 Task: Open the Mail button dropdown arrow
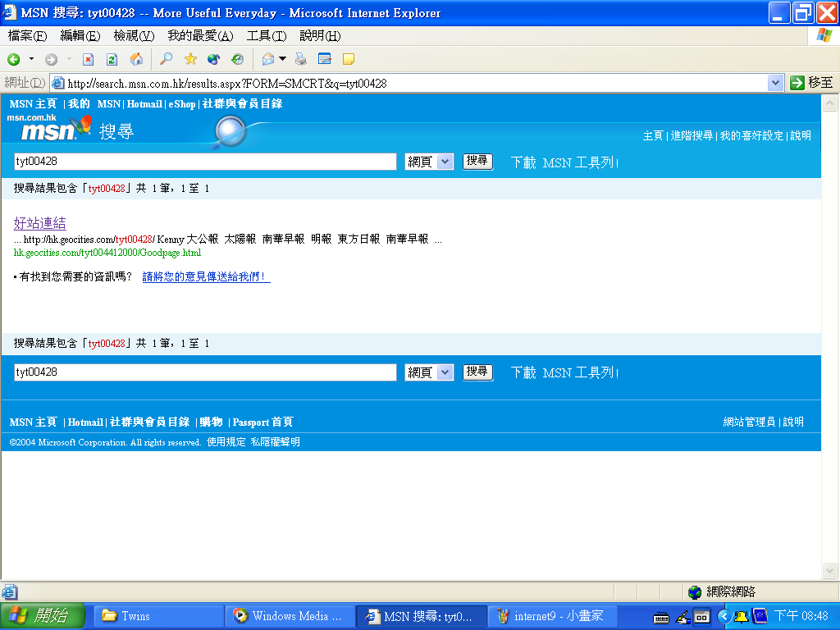pos(282,59)
